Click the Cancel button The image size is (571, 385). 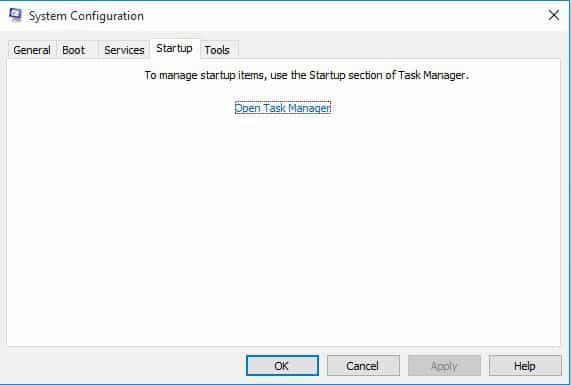pos(363,365)
